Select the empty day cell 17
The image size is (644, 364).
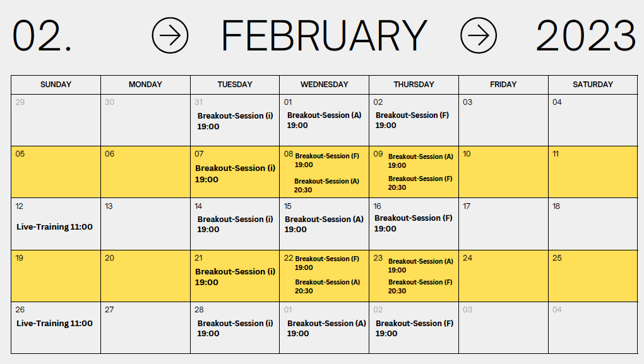click(504, 224)
